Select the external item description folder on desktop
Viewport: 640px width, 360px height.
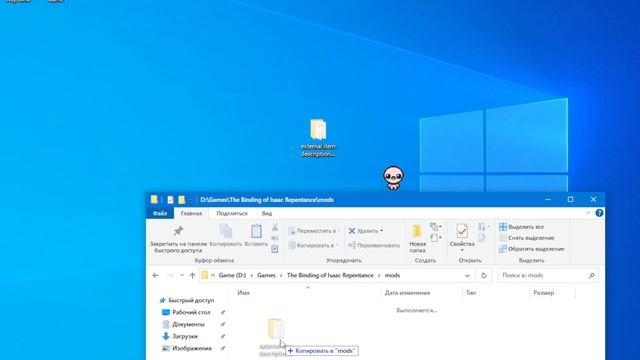(x=318, y=138)
